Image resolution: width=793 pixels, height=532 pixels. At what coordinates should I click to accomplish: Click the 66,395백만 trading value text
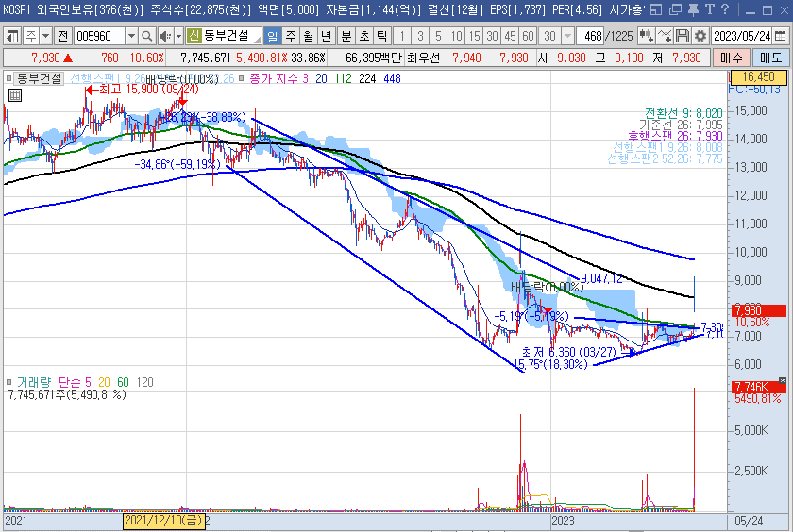[x=373, y=58]
